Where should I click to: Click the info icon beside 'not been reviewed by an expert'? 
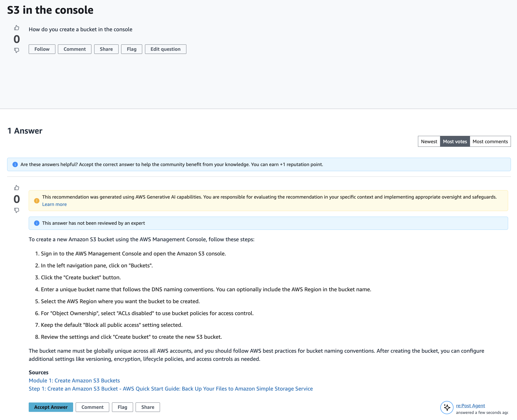(37, 223)
